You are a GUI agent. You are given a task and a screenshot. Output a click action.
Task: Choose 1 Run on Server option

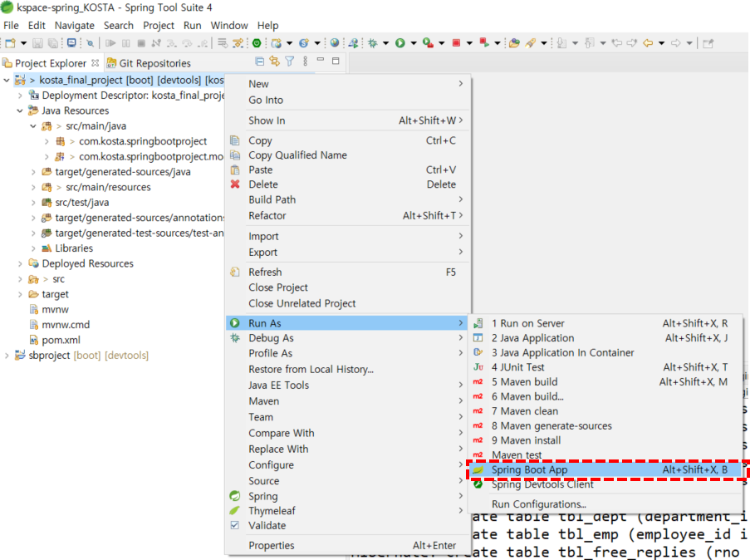tap(605, 323)
